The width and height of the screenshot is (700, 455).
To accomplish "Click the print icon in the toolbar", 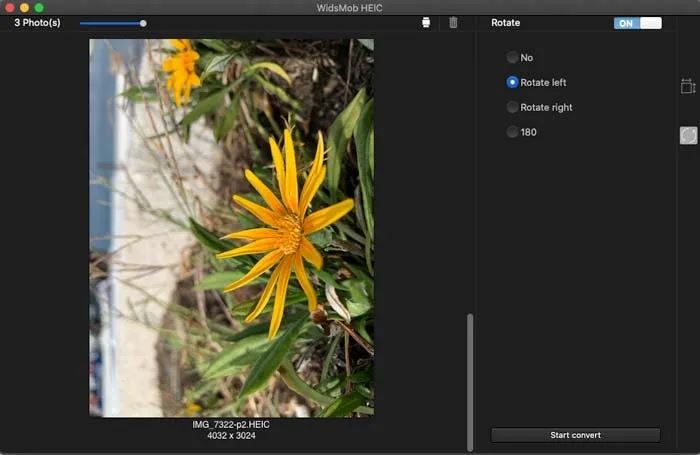I will [x=426, y=22].
